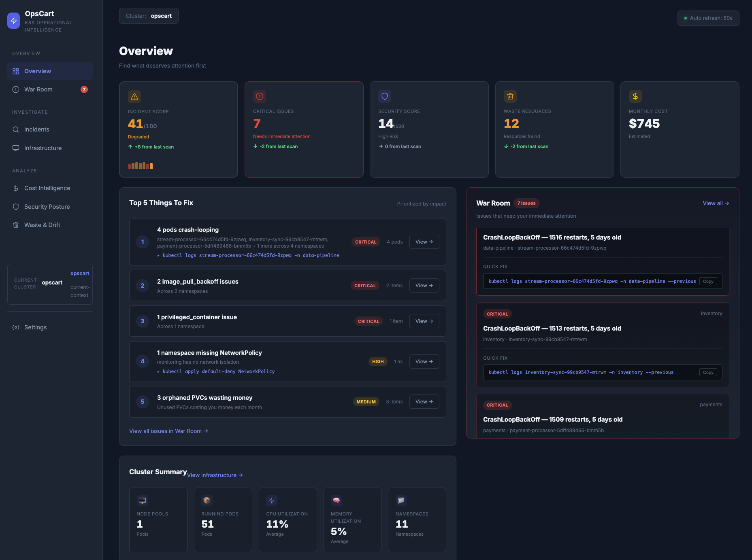Click the dollar icon on Monthly Cost card
The image size is (752, 560).
[635, 96]
